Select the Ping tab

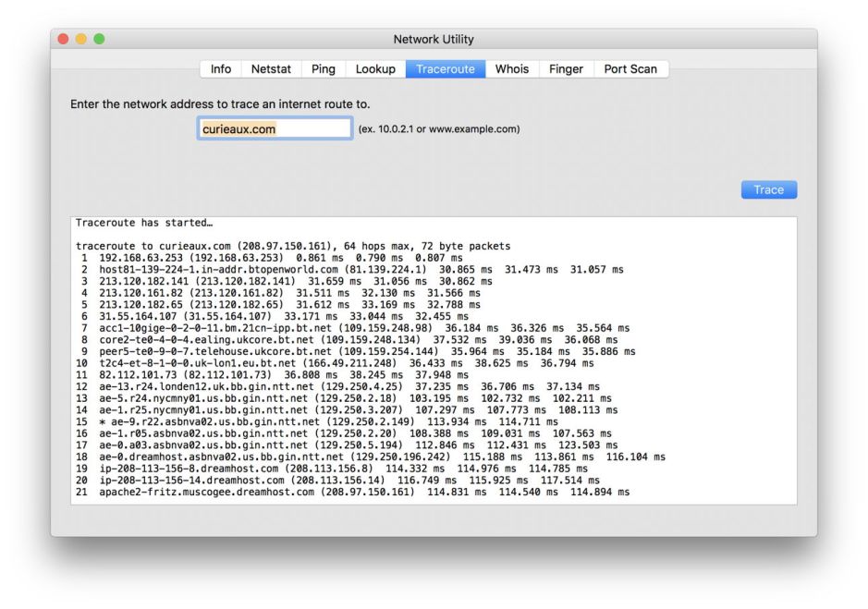(324, 69)
